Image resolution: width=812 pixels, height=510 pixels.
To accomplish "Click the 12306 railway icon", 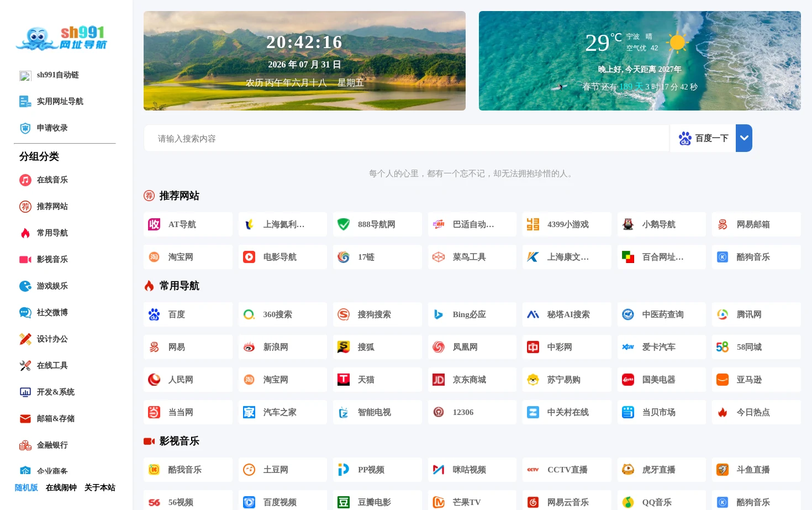I will 439,412.
